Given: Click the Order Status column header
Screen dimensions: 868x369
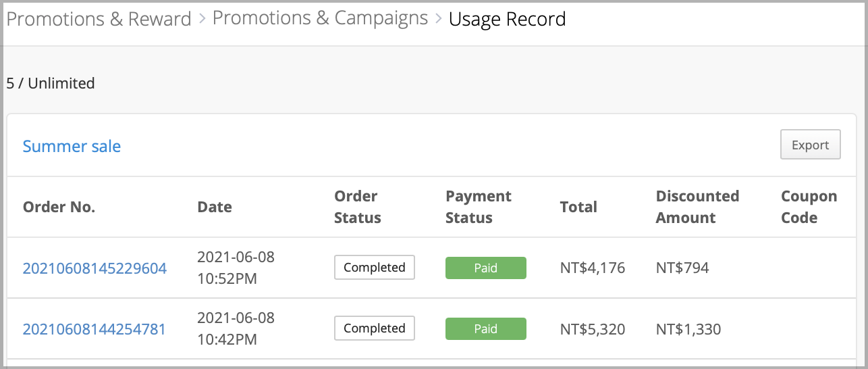Looking at the screenshot, I should [x=358, y=207].
